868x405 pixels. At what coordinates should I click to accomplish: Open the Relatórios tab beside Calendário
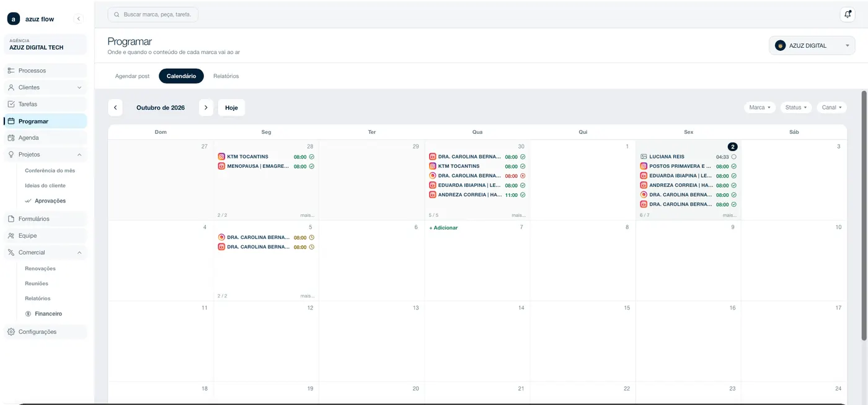pyautogui.click(x=226, y=76)
